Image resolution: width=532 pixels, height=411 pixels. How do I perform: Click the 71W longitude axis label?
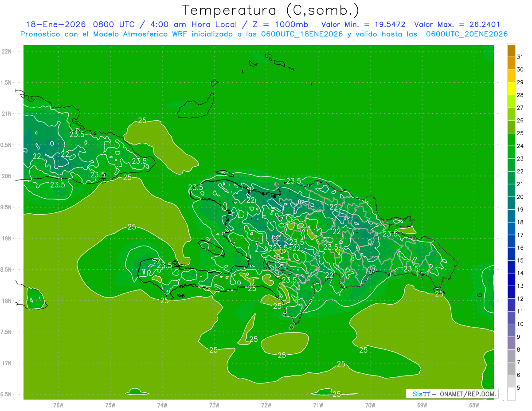(x=318, y=405)
